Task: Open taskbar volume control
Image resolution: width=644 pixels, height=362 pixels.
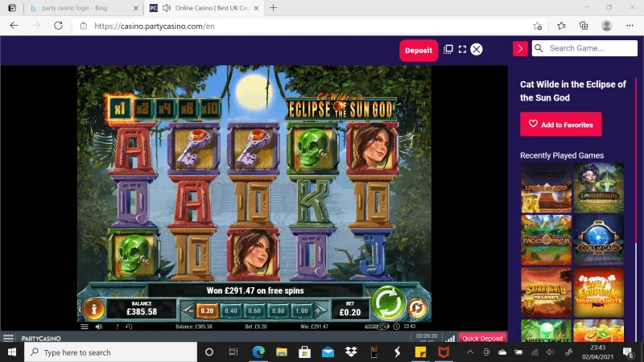Action: (x=551, y=352)
